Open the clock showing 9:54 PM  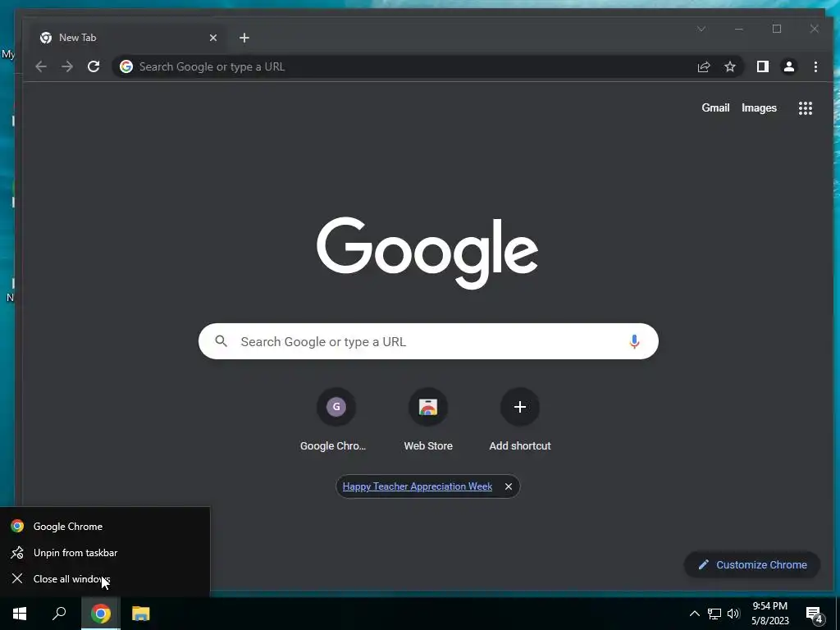click(769, 614)
